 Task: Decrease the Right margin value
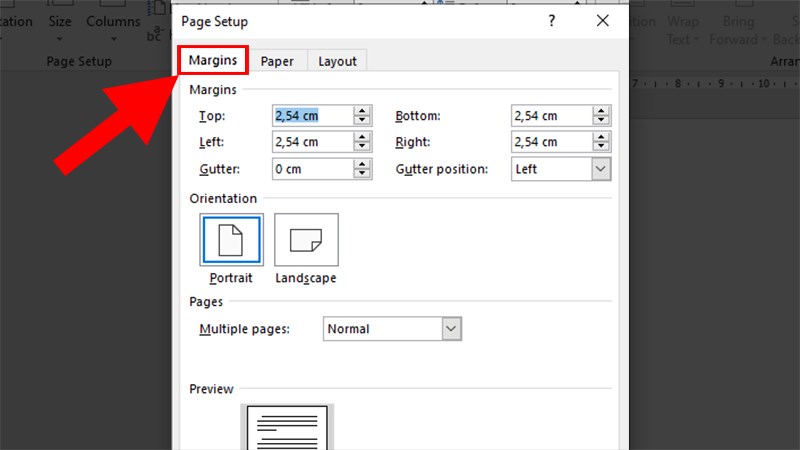(x=601, y=147)
